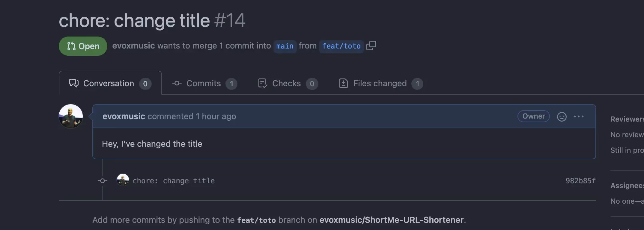Switch to the Files changed tab
The width and height of the screenshot is (644, 230).
tap(380, 83)
